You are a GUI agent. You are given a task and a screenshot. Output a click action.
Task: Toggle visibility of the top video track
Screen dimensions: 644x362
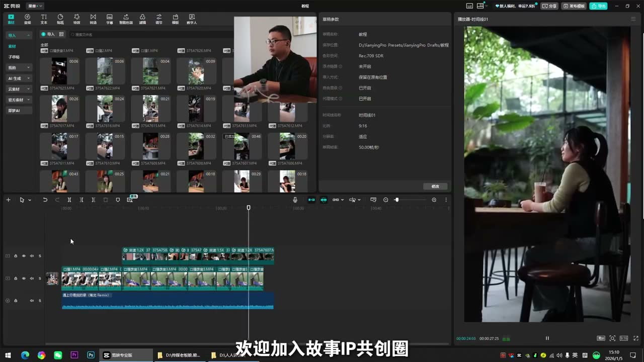[x=24, y=256]
